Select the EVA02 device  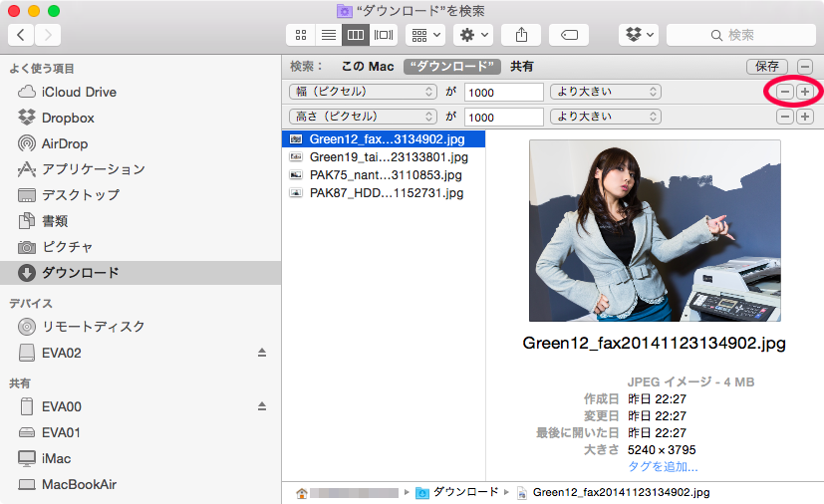[x=140, y=353]
